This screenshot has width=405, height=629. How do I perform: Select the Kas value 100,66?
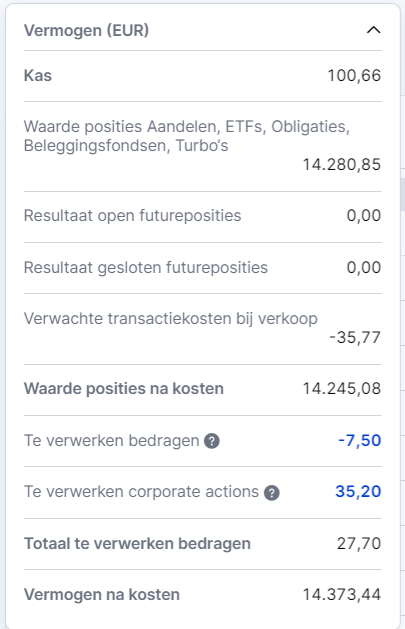click(354, 75)
